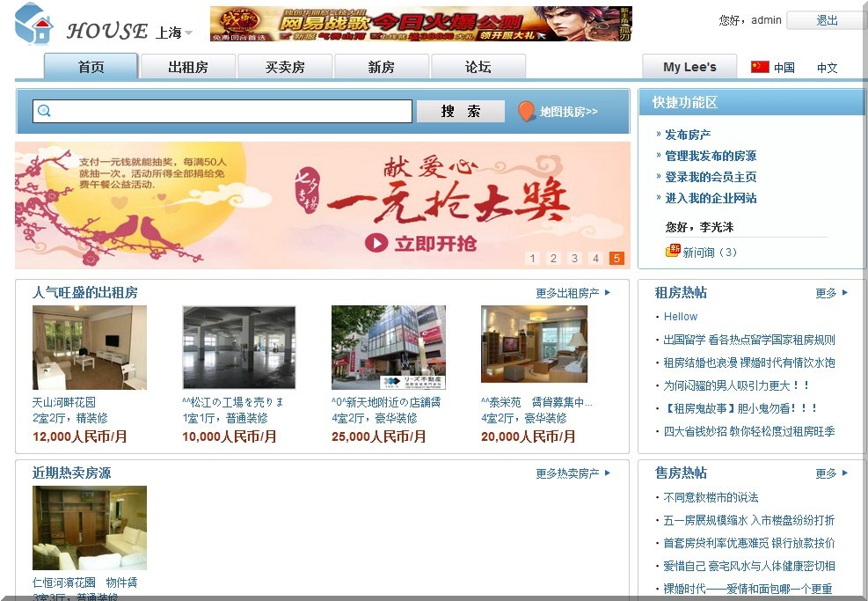Switch to the 出租房 tab

tap(188, 67)
